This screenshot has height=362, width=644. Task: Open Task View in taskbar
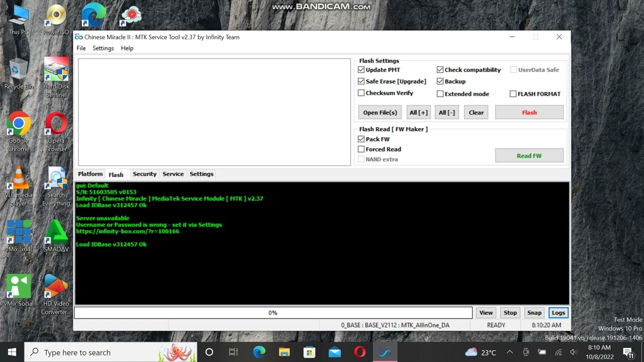(233, 352)
